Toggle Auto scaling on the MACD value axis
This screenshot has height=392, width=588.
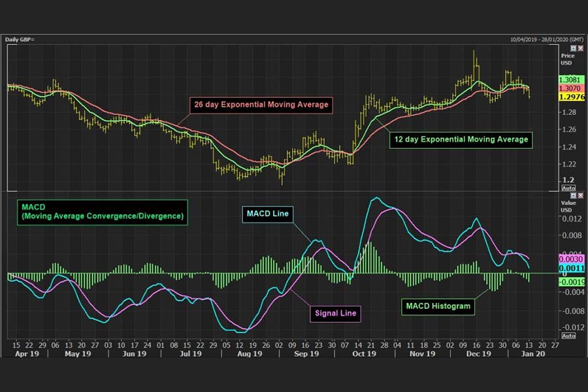pos(568,335)
